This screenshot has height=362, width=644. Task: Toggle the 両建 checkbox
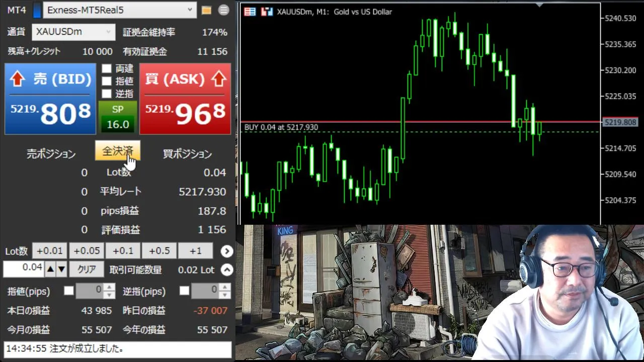pos(107,68)
